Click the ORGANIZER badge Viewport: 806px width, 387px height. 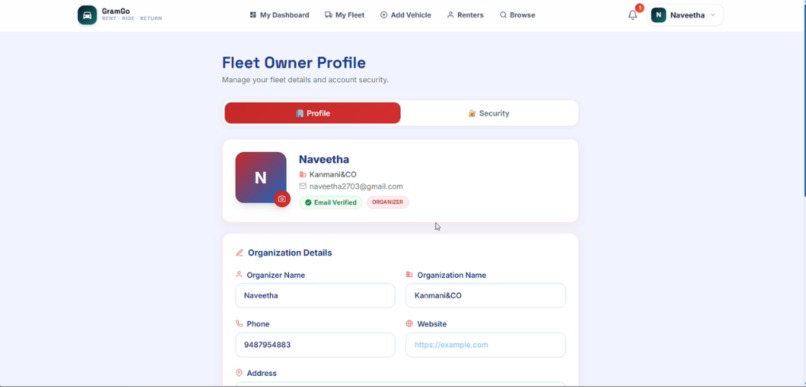coord(388,202)
